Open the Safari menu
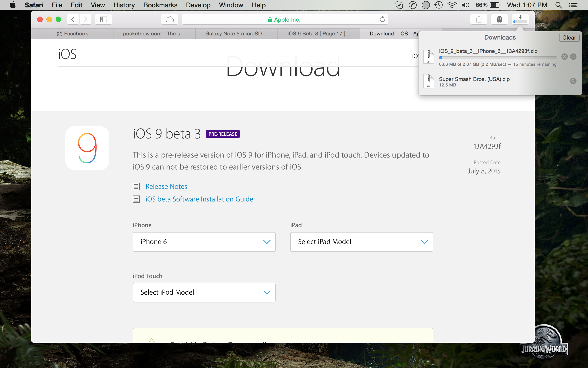Image resolution: width=588 pixels, height=368 pixels. [34, 5]
